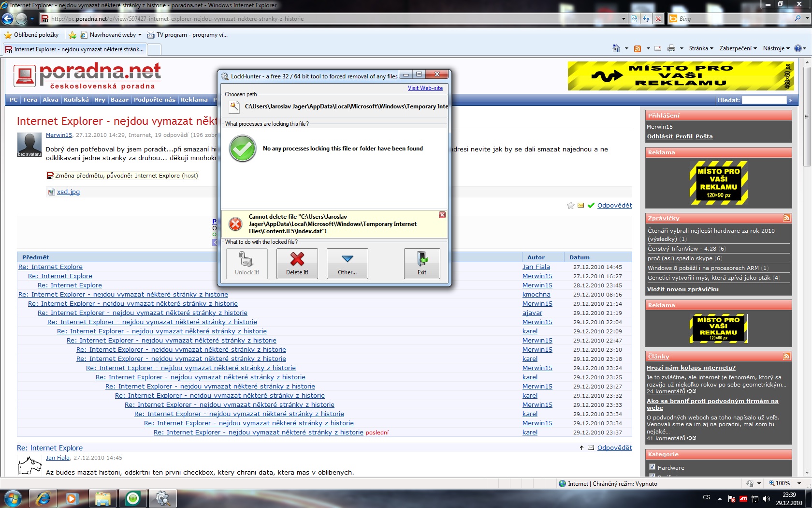Open a new blank browser tab
Viewport: 812px width, 508px height.
[x=154, y=49]
